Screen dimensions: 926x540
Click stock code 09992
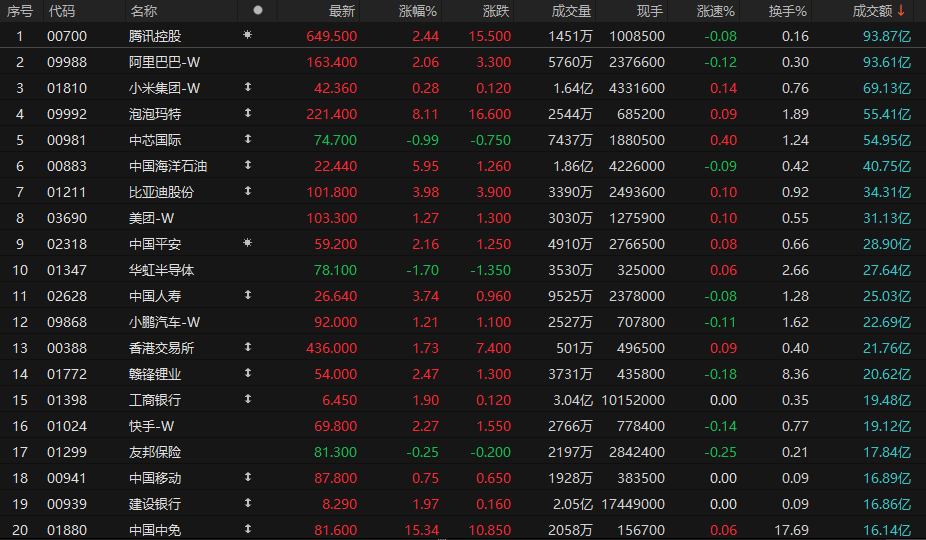point(67,114)
